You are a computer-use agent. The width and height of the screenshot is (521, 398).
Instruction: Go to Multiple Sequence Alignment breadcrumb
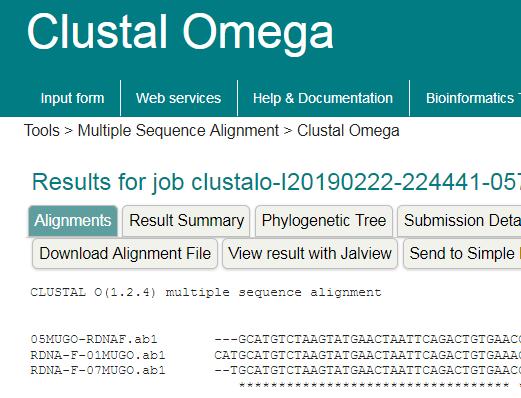(x=178, y=130)
